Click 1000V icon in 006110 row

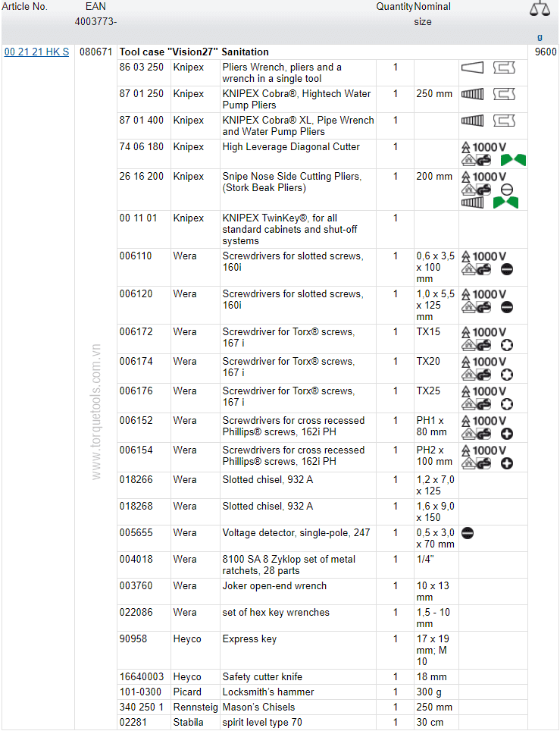(x=483, y=256)
